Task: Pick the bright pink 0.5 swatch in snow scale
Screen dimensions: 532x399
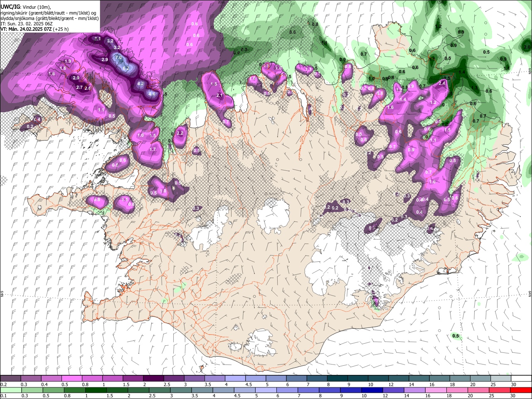Action: [x=71, y=379]
